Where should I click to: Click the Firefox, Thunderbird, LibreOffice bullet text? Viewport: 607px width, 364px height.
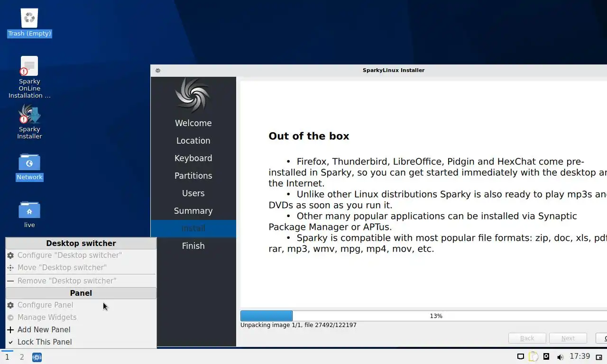click(x=438, y=172)
